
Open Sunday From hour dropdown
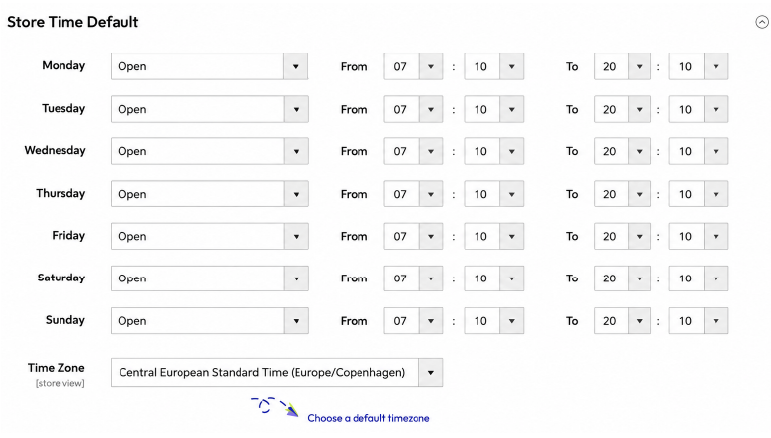coord(413,321)
